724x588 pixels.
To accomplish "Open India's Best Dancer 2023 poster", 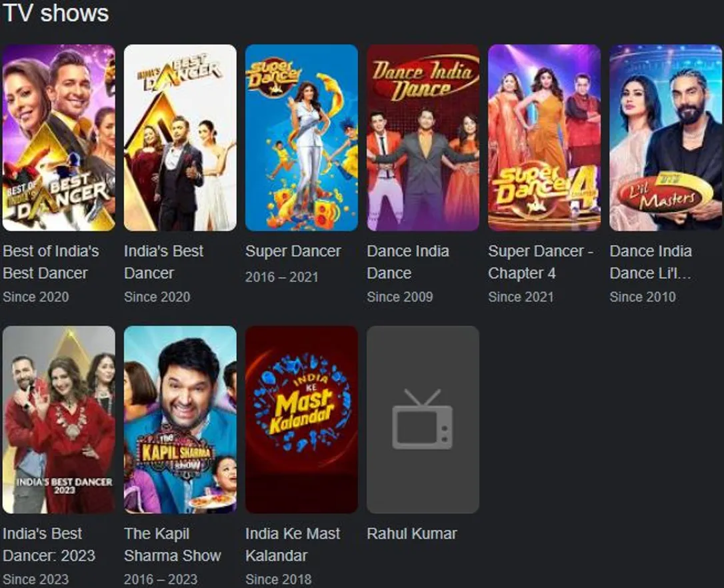I will (59, 419).
